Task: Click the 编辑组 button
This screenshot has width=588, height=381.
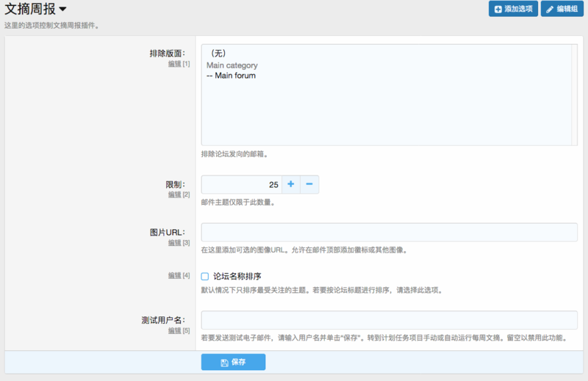Action: [562, 9]
